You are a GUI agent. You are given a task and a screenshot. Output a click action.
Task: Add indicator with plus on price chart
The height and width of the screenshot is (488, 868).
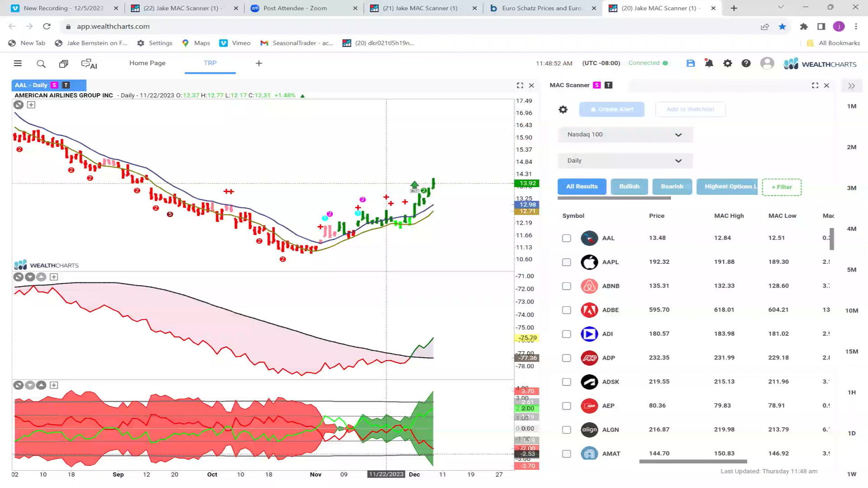[x=31, y=105]
